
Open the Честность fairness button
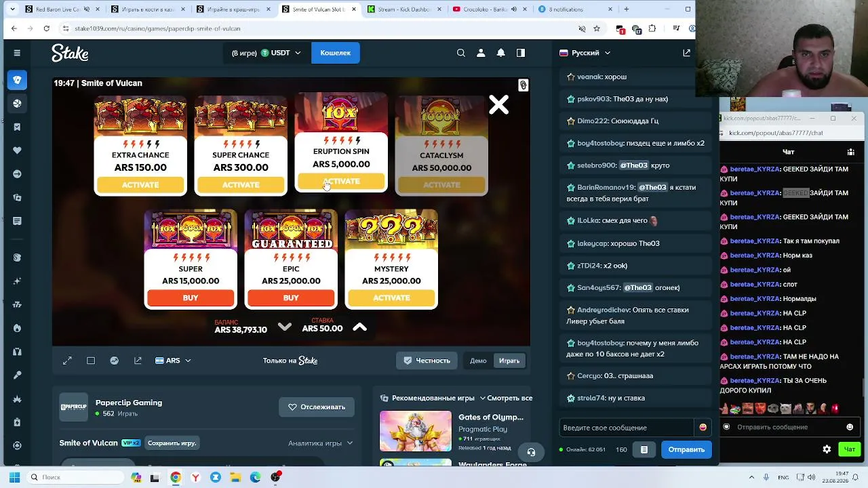(427, 361)
